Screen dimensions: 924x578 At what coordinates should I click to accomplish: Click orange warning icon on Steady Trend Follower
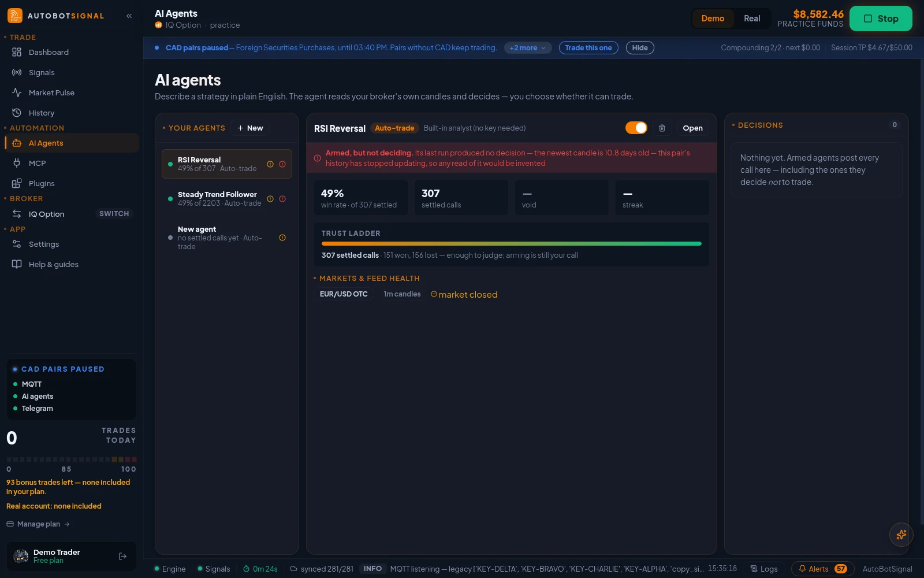[x=270, y=199]
